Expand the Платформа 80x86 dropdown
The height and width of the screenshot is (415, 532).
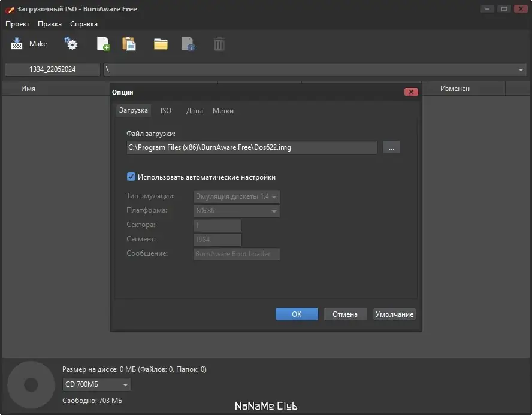point(237,211)
